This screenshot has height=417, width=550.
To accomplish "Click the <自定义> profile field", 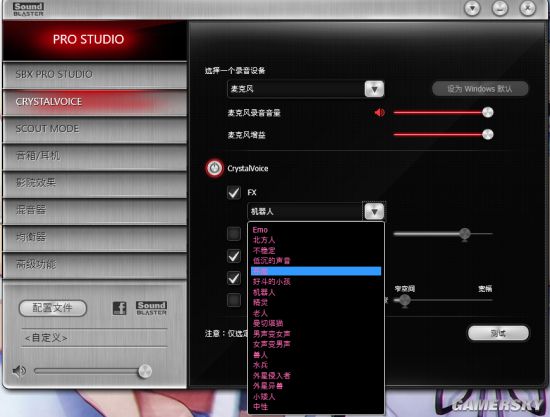I will point(94,338).
